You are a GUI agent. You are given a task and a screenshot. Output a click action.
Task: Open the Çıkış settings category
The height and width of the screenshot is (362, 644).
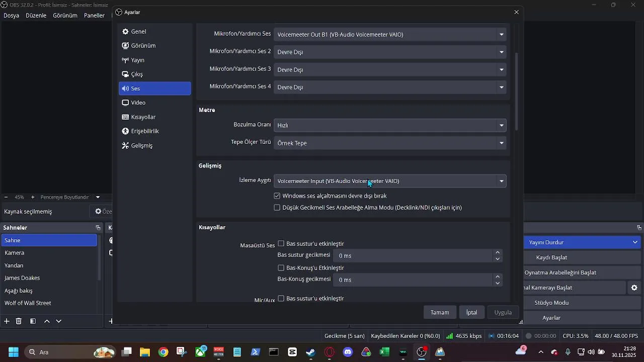pyautogui.click(x=154, y=74)
